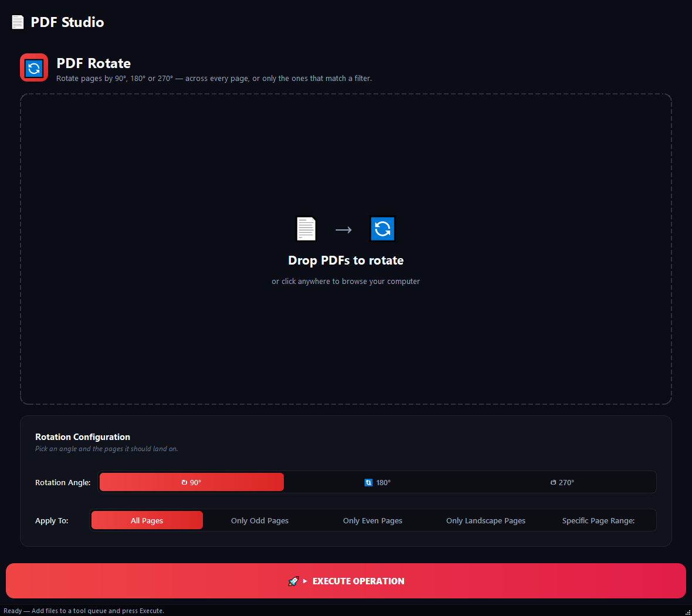Choose Only Landscape Pages option

coord(486,520)
